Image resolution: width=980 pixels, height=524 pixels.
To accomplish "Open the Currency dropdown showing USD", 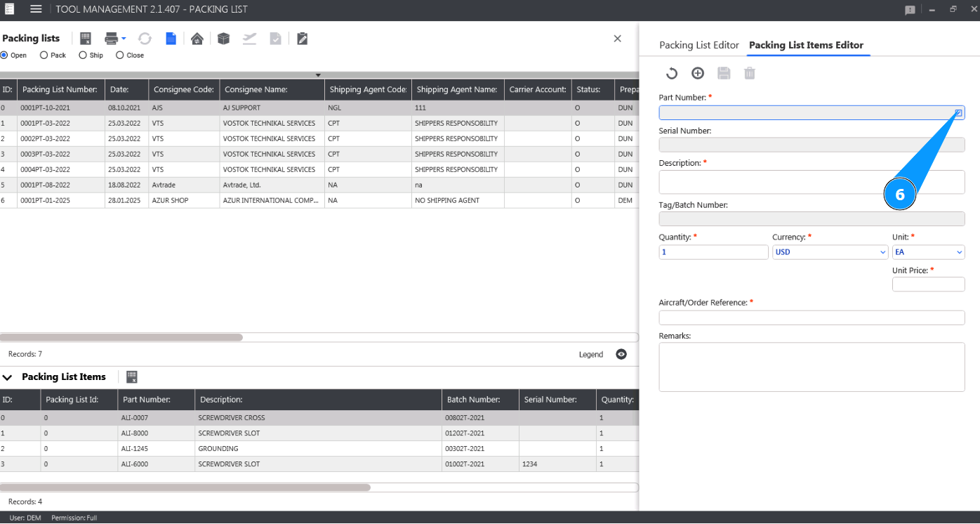I will coord(830,252).
